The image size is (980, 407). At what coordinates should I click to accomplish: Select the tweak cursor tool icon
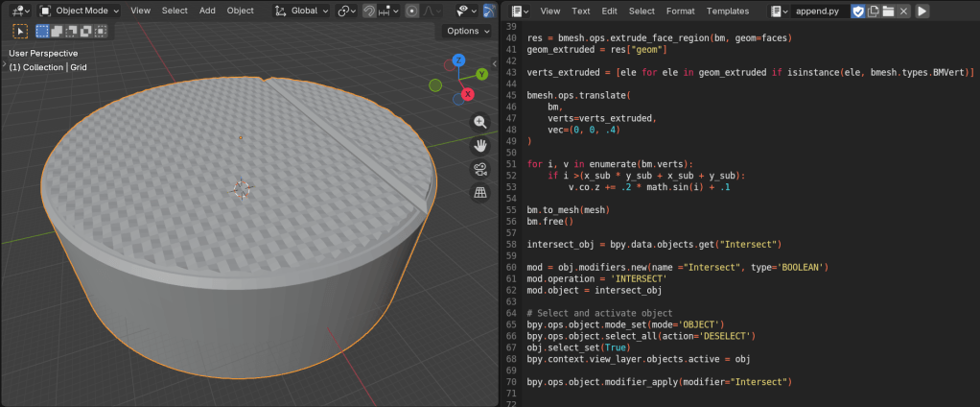click(20, 31)
